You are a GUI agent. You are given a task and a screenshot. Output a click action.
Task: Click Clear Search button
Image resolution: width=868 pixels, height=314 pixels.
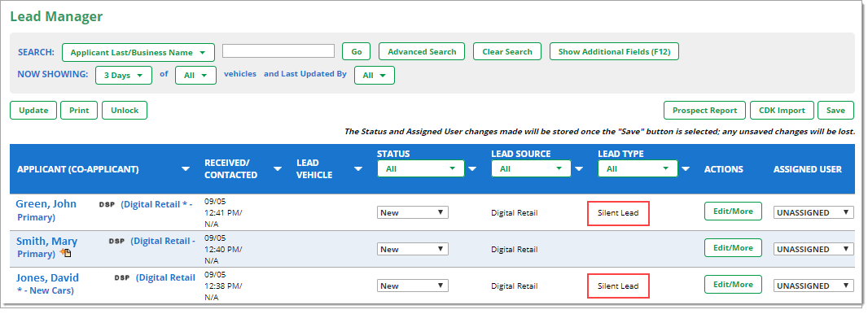pyautogui.click(x=507, y=51)
